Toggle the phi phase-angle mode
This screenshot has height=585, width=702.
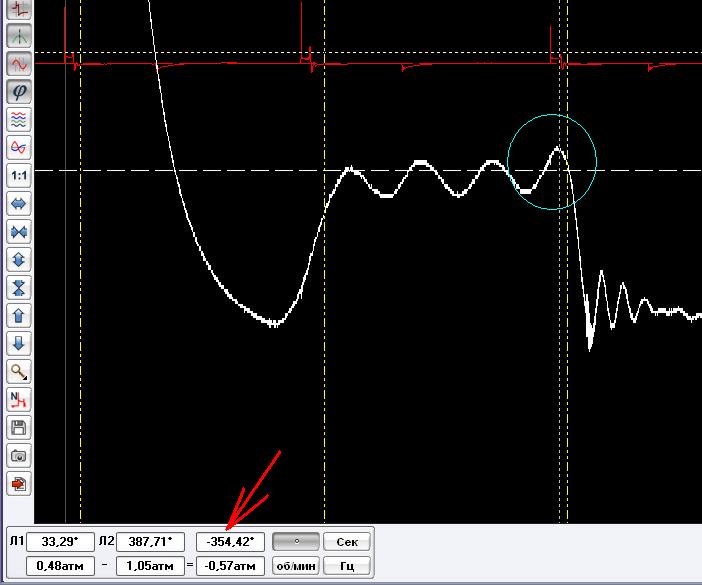click(19, 92)
